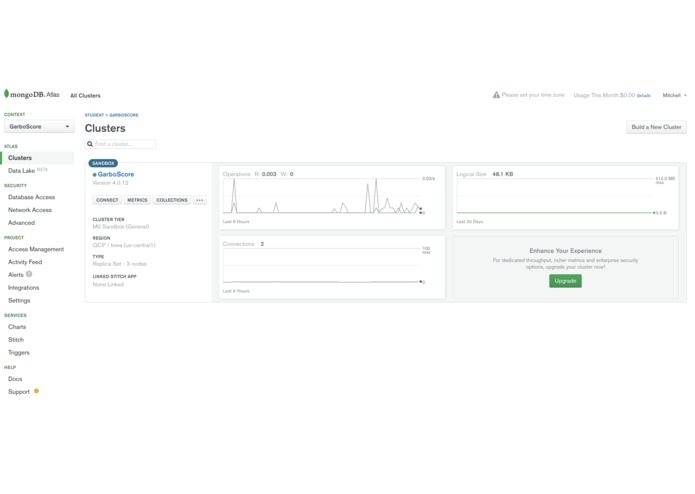Screen dimensions: 695x494
Task: Open Support under Help
Action: pos(19,392)
